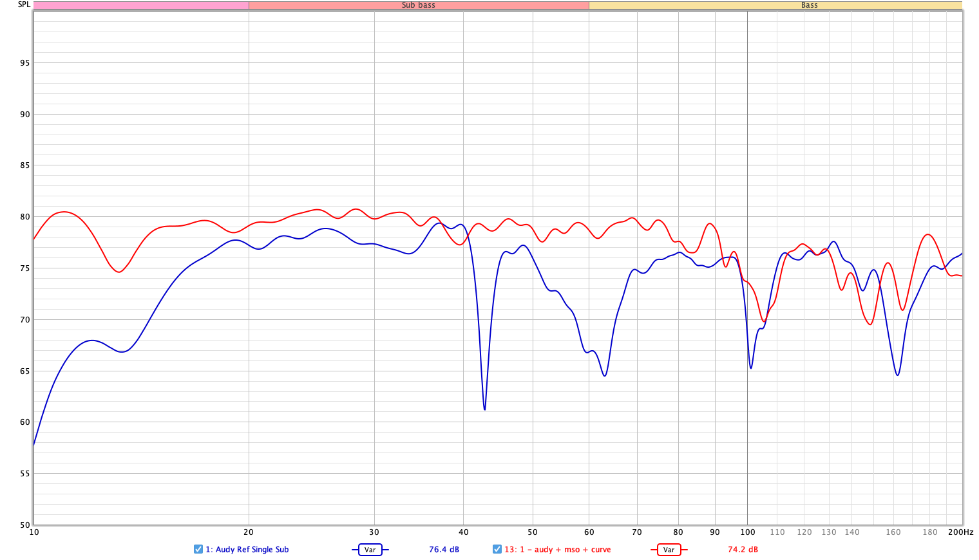
Task: Click the 65 SPL axis label
Action: click(x=24, y=371)
